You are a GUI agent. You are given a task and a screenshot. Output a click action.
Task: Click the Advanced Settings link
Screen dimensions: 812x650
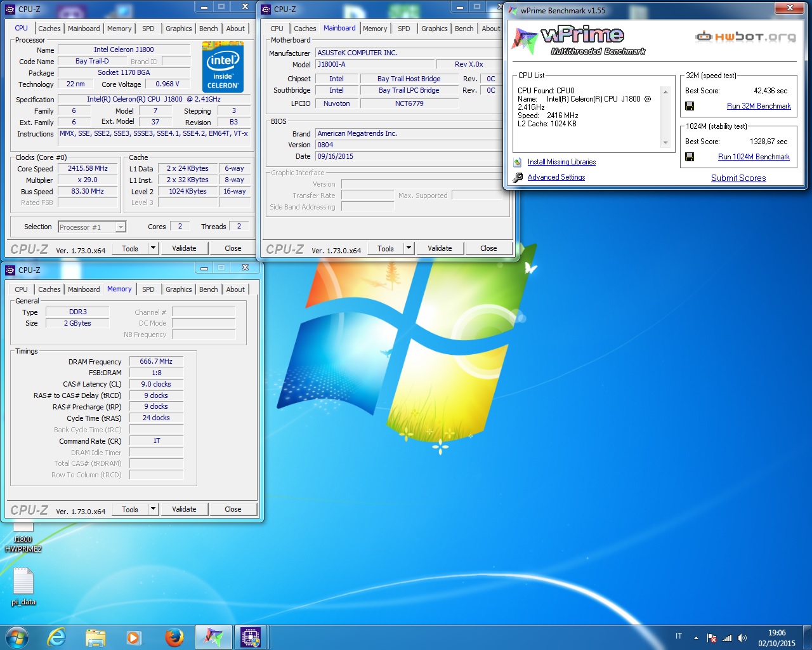tap(556, 177)
